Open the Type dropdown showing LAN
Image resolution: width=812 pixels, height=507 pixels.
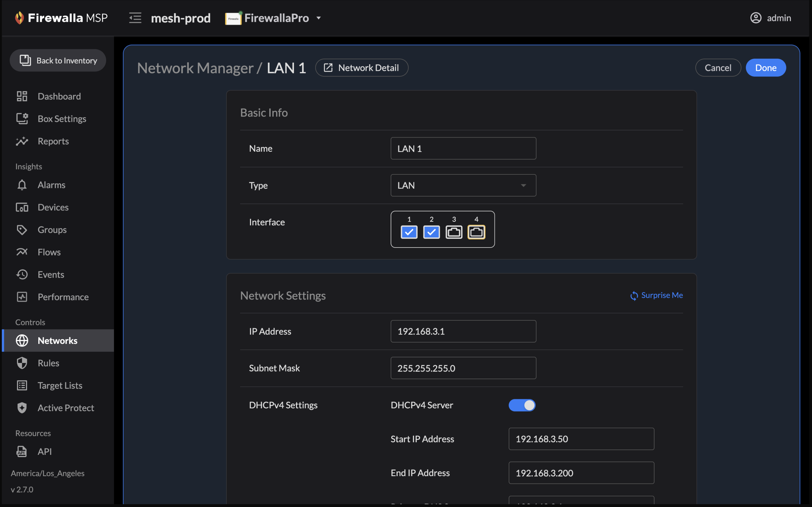tap(463, 185)
